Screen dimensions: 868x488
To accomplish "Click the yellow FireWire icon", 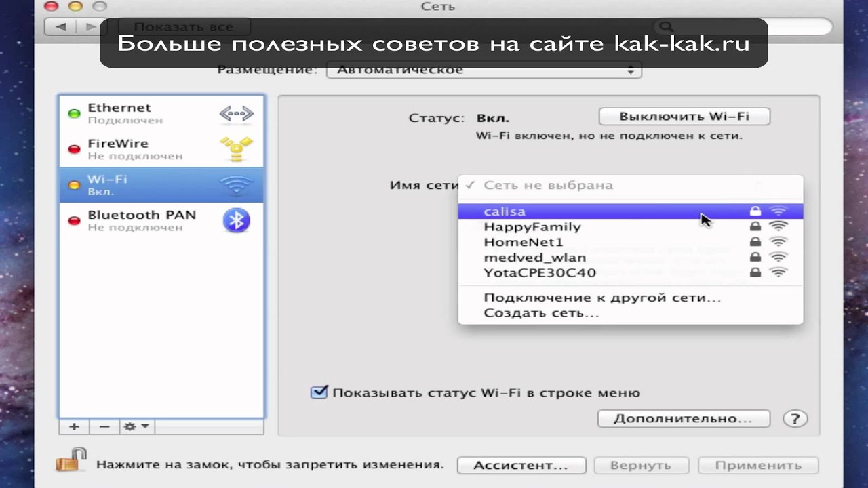I will coord(236,149).
